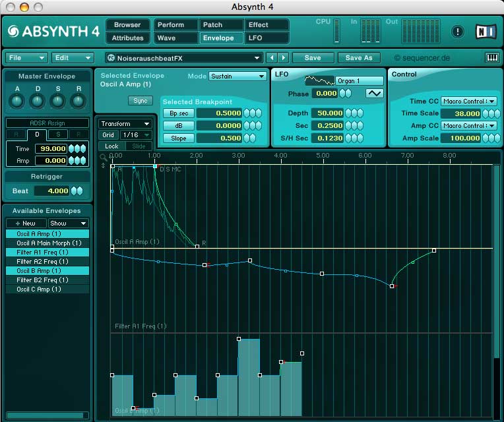
Task: Open the envelope Mode Sustain dropdown
Action: (237, 76)
